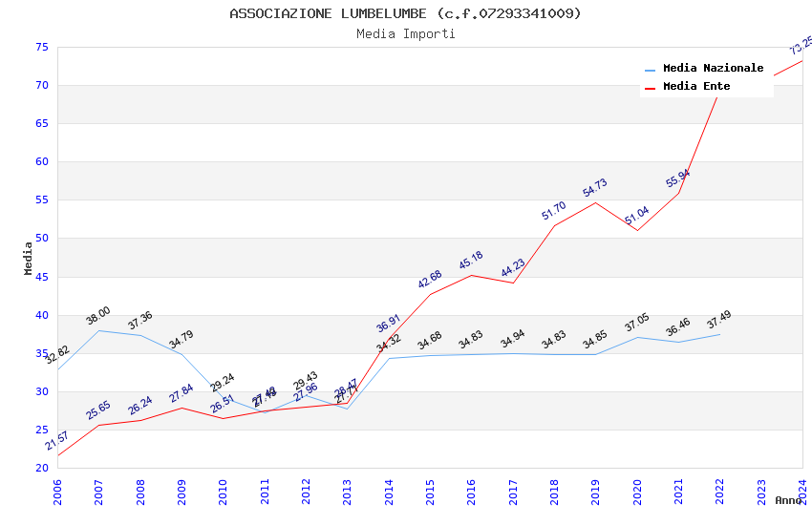812x525 pixels.
Task: Click the year label 2019
Action: pyautogui.click(x=596, y=492)
